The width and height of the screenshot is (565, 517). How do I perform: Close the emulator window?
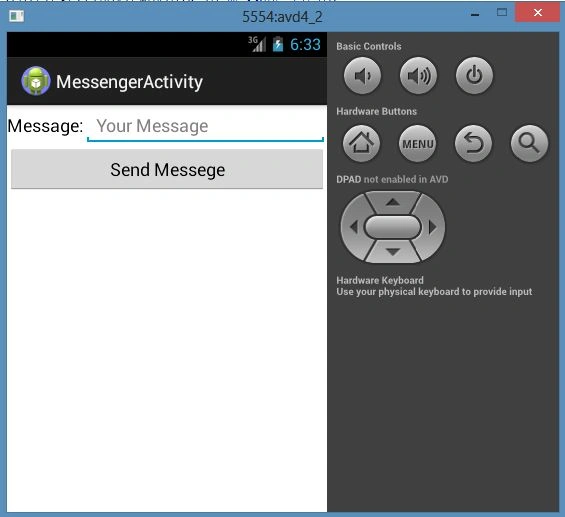tap(538, 13)
